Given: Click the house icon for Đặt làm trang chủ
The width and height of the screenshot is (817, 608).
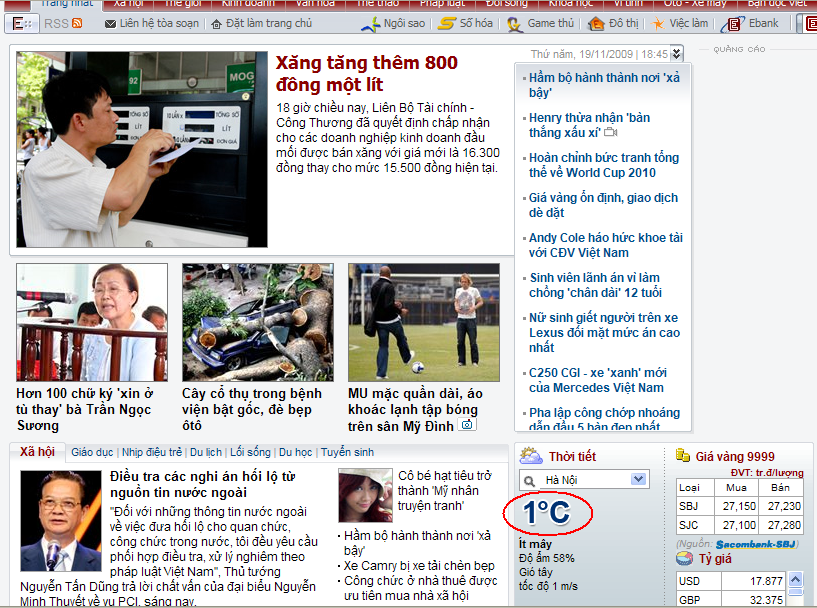Looking at the screenshot, I should point(216,24).
